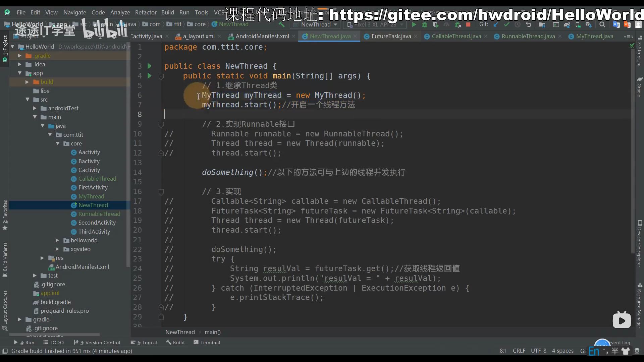Select MyThread class in project tree
644x362 pixels.
point(91,196)
